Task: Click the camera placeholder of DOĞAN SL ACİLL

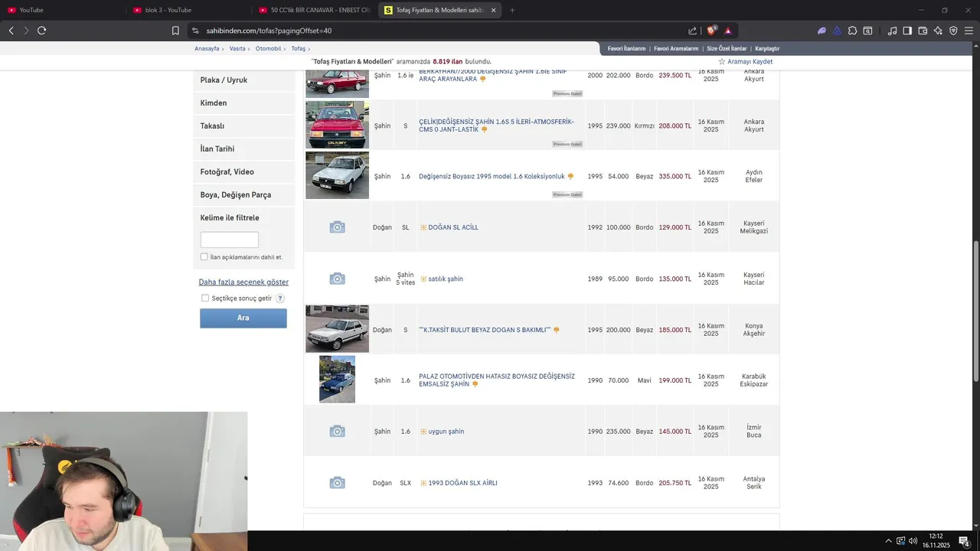Action: [x=337, y=227]
